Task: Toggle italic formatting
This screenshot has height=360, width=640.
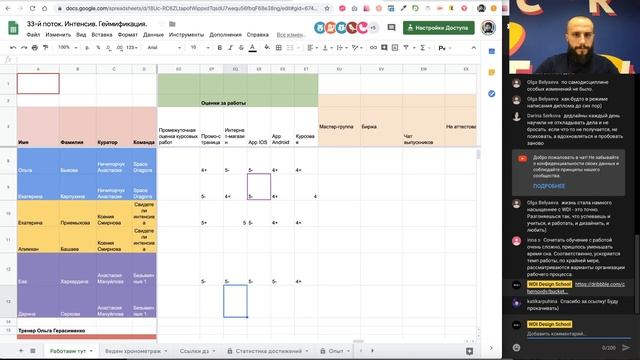Action: [230, 48]
